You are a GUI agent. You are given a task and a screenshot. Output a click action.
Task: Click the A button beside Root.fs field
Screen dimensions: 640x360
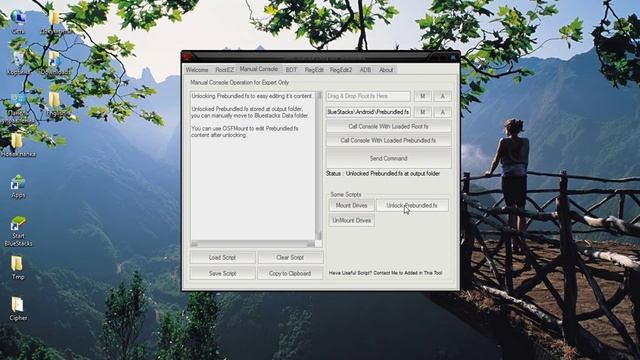[442, 96]
